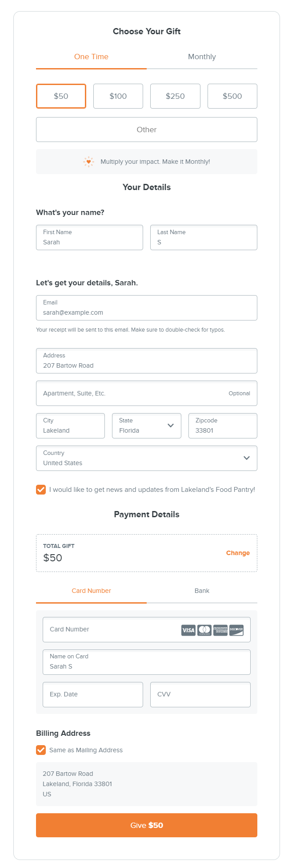Viewport: 292px width, 868px height.
Task: Choose the $500 gift amount
Action: click(232, 96)
